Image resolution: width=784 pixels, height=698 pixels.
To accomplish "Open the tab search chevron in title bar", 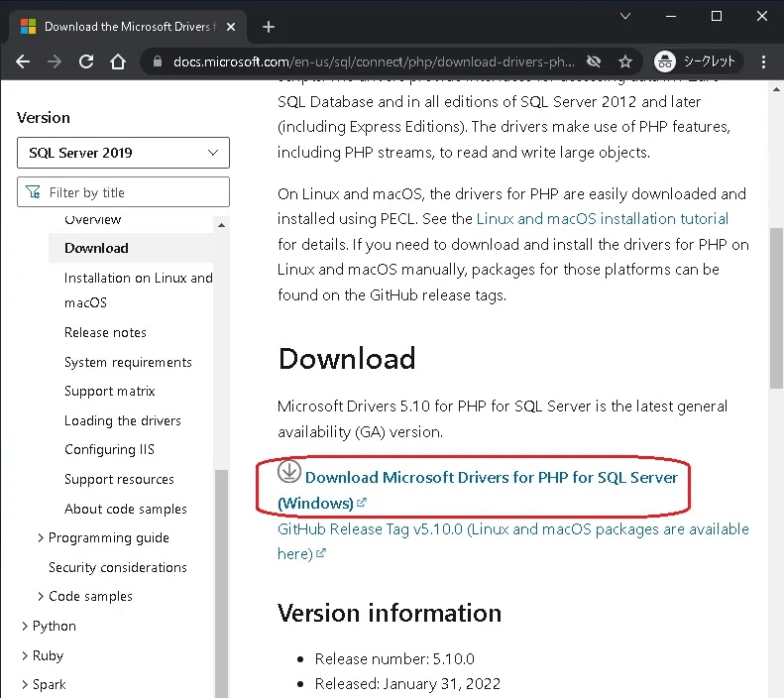I will (x=625, y=16).
